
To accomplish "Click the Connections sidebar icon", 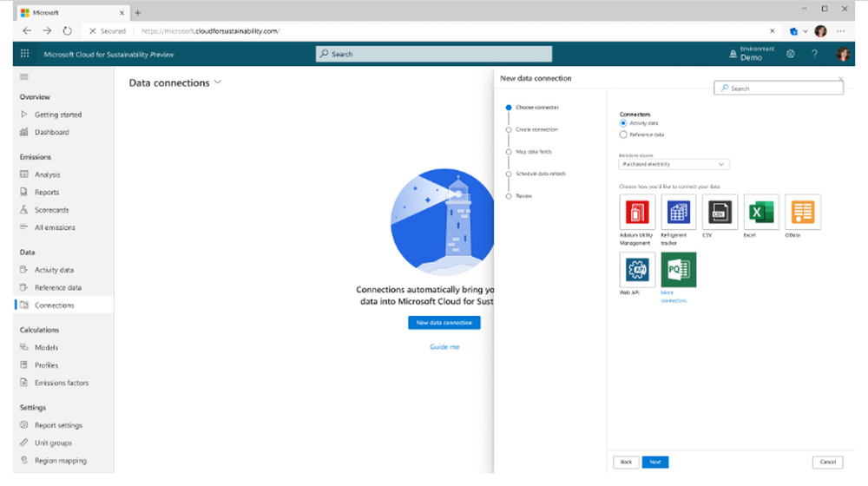I will click(23, 305).
